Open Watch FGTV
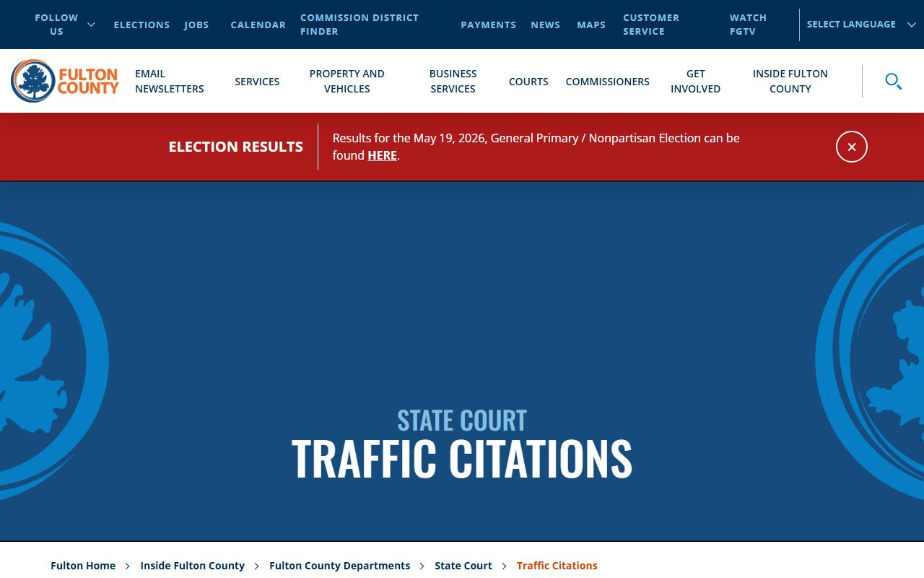 point(748,25)
